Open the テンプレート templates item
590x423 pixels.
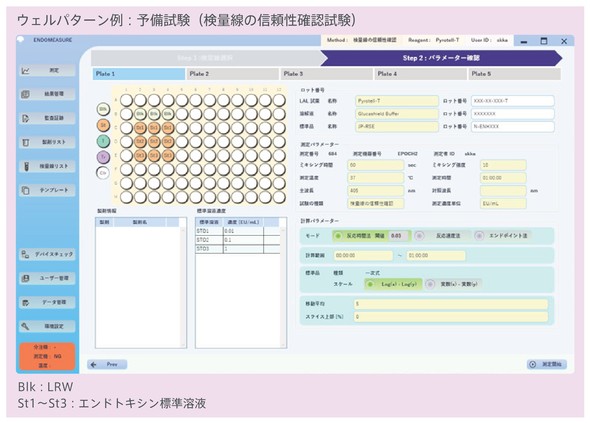click(x=47, y=190)
